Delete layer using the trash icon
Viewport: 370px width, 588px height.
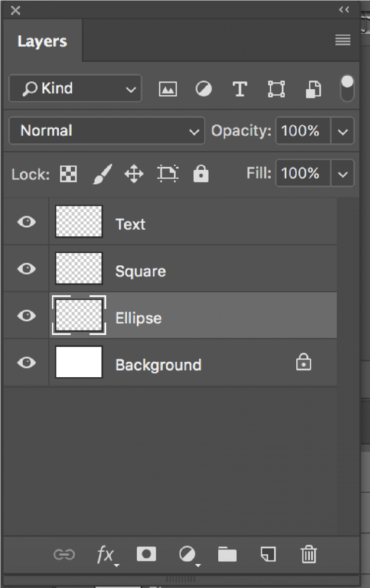309,554
